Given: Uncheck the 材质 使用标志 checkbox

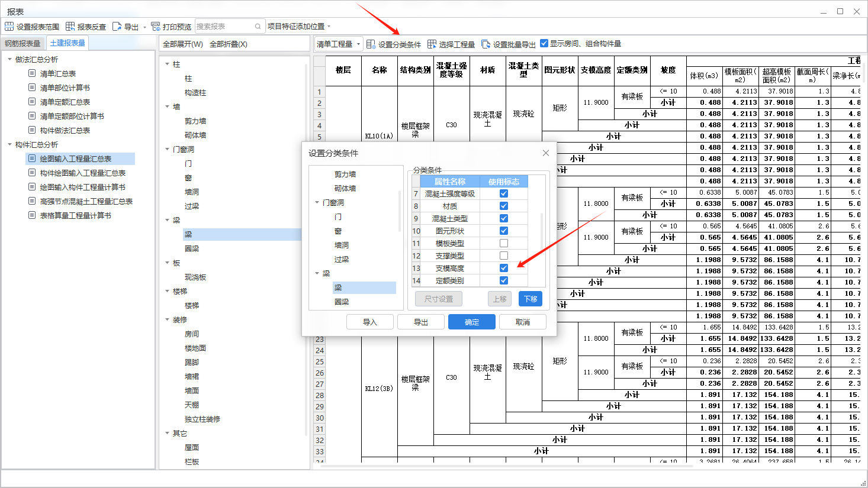Looking at the screenshot, I should click(x=504, y=206).
